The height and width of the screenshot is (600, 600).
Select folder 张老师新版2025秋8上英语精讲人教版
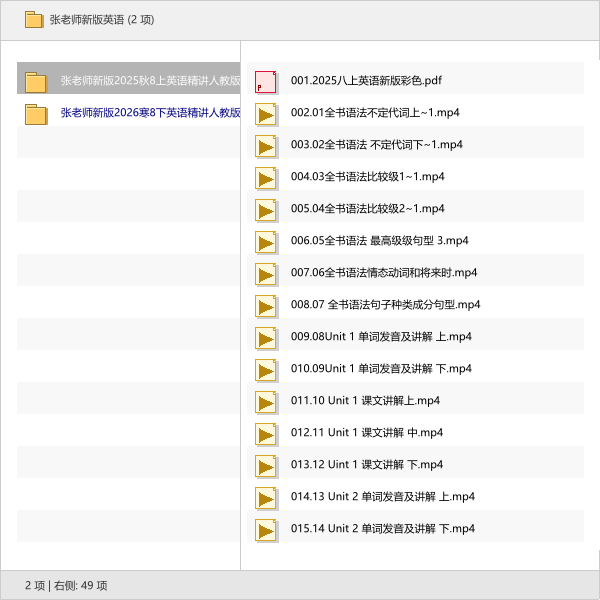tap(150, 81)
